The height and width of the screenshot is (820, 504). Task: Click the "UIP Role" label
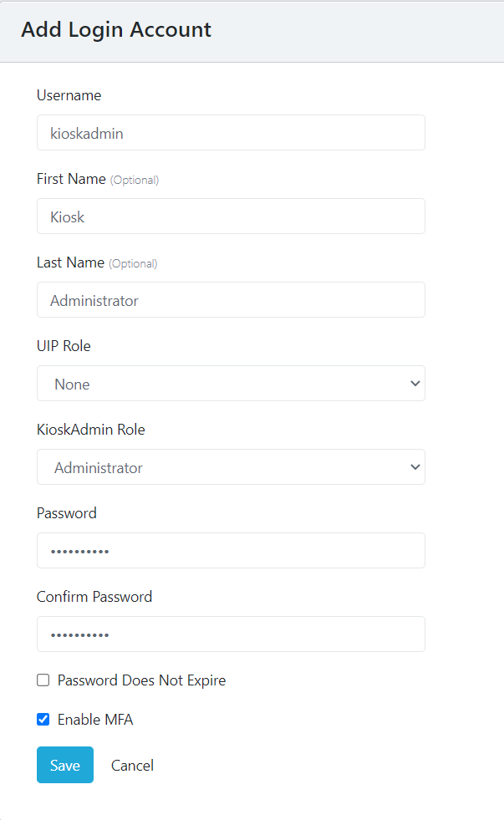coord(64,346)
